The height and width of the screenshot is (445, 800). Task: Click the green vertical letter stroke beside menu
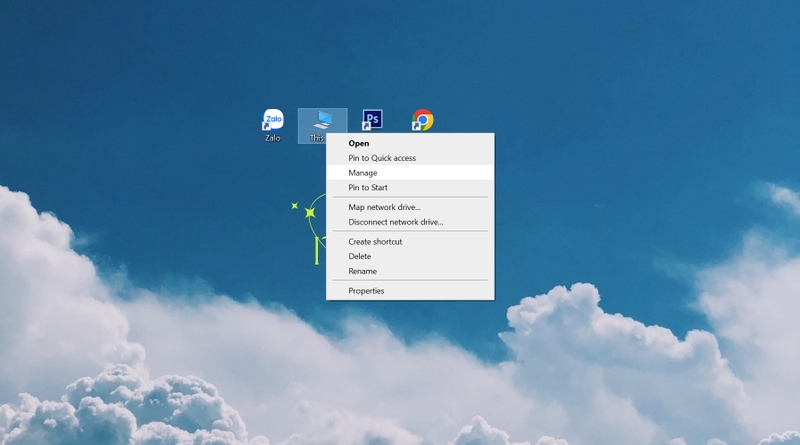[317, 251]
